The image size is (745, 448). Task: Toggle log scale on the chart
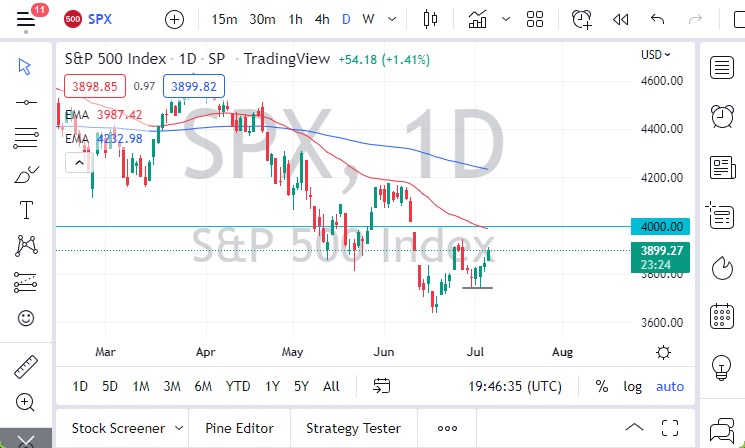pos(632,386)
